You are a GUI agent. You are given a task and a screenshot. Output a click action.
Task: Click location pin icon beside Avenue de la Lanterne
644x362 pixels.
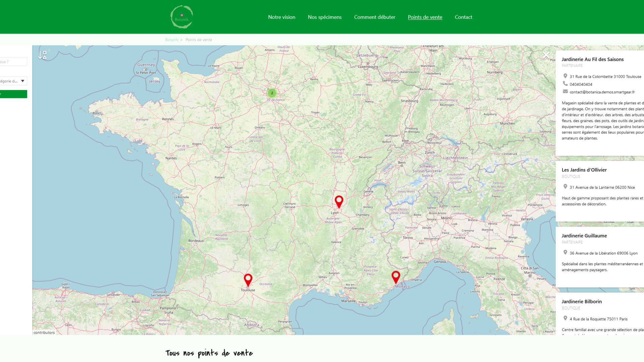565,187
